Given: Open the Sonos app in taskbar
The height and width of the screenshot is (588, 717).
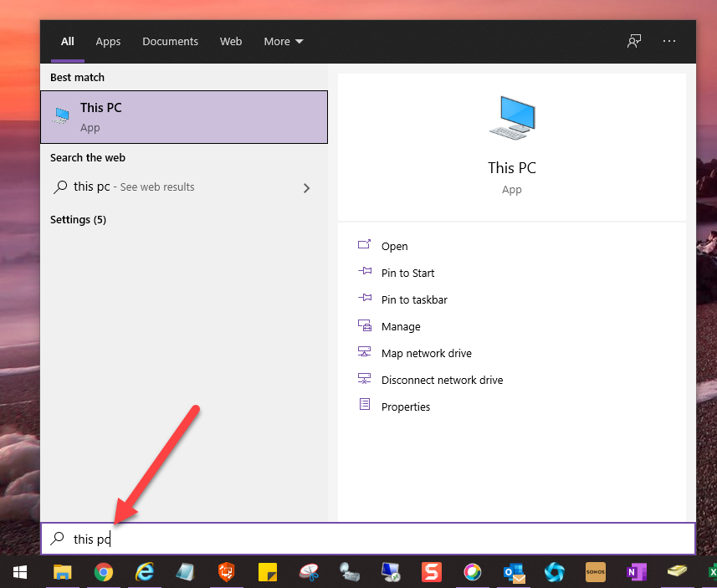Looking at the screenshot, I should pyautogui.click(x=596, y=572).
